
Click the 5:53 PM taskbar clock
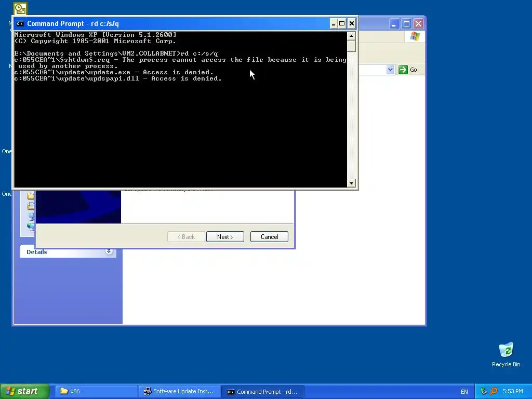(x=512, y=391)
